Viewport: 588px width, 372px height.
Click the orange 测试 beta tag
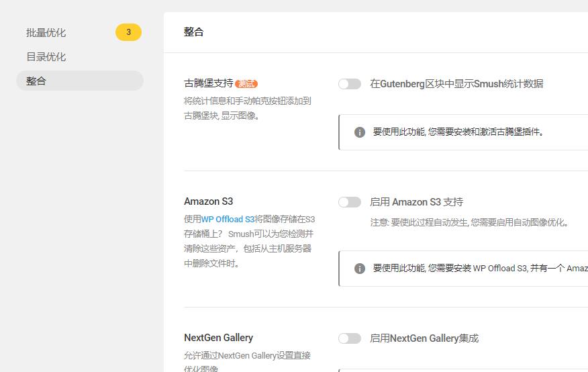pos(246,84)
